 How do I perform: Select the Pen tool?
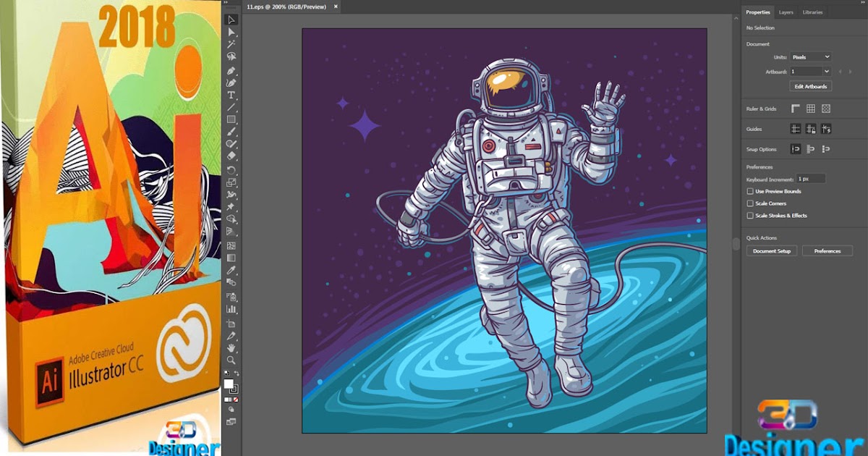[231, 69]
